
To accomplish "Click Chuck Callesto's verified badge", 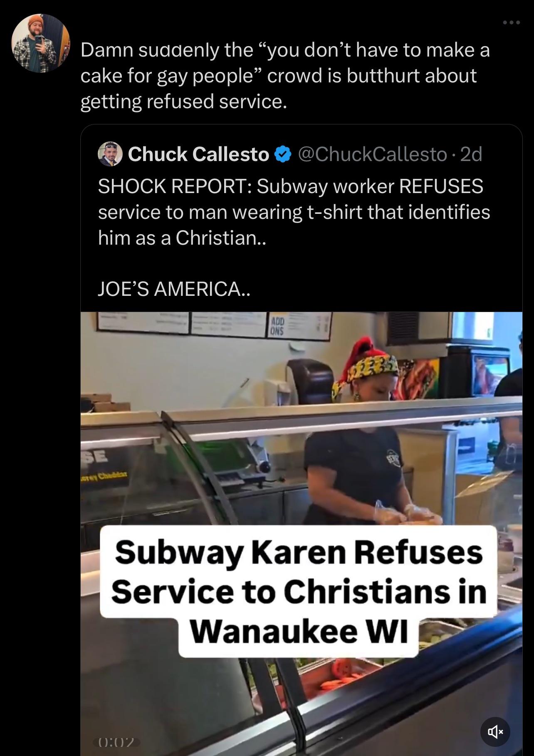I will click(283, 154).
